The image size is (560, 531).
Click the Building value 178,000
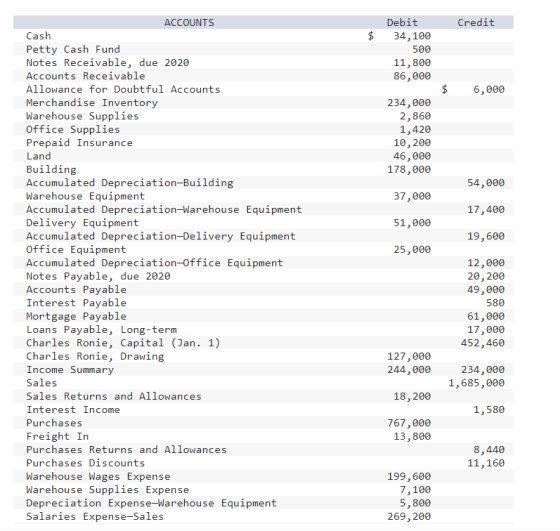point(409,169)
